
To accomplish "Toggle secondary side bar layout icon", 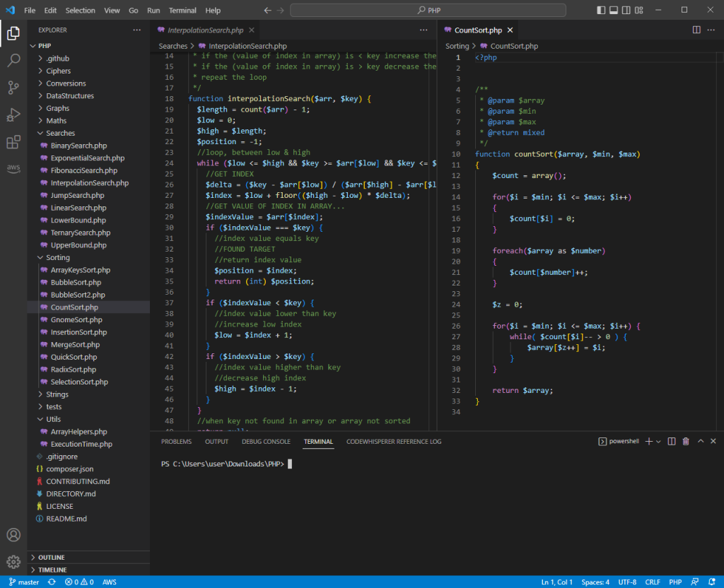I will click(x=626, y=10).
